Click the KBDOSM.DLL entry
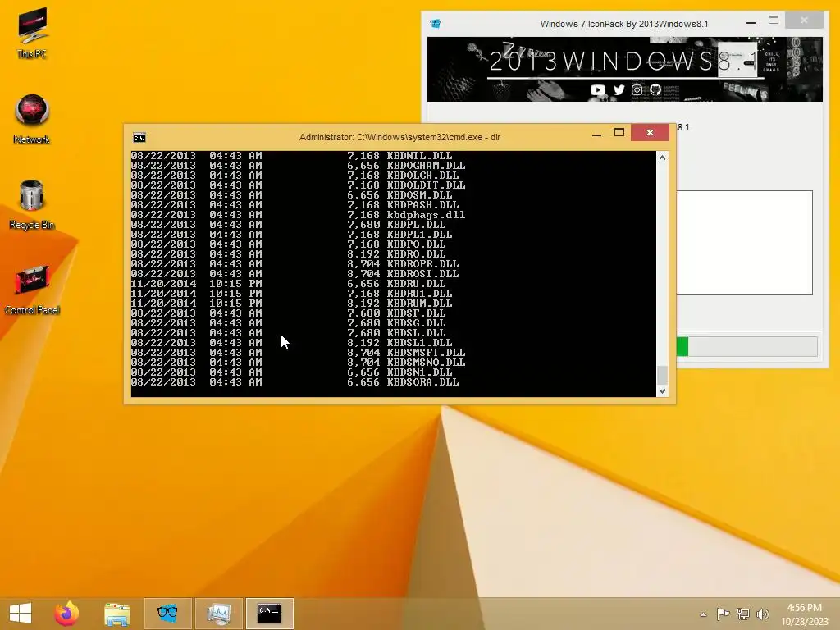 click(x=291, y=195)
